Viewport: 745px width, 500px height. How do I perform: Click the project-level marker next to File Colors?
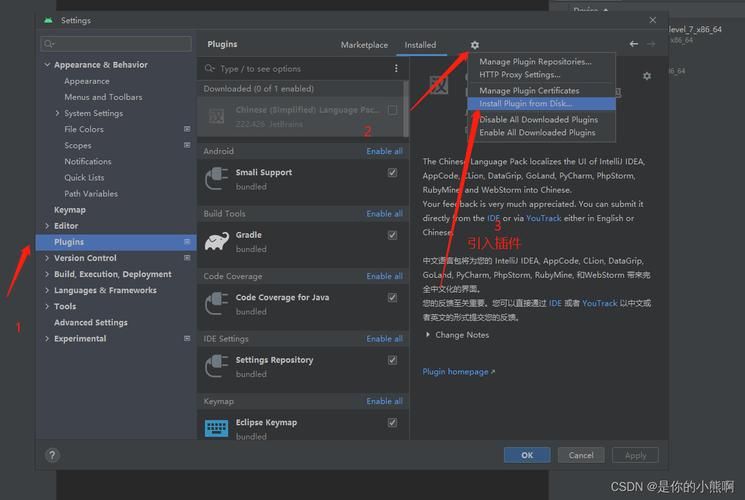(187, 129)
